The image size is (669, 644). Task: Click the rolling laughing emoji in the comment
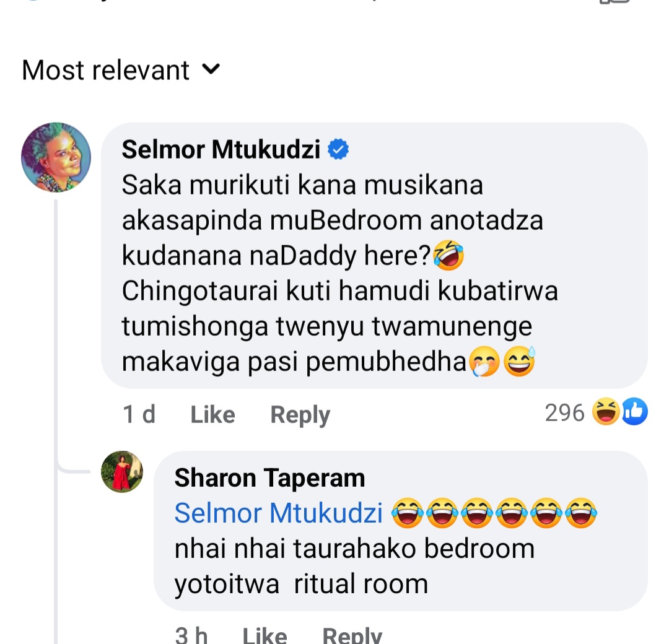pyautogui.click(x=448, y=255)
